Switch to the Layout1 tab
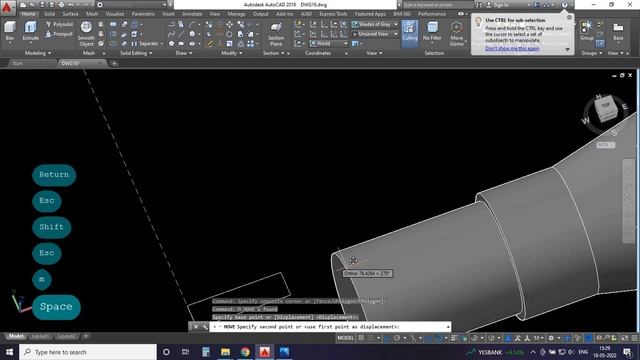This screenshot has width=640, height=360. (40, 337)
